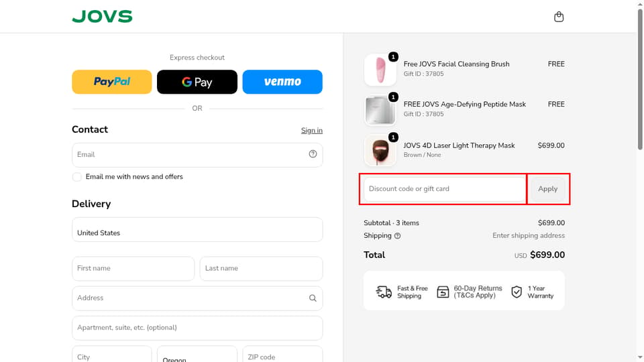
Task: Focus the First name field
Action: pos(133,268)
